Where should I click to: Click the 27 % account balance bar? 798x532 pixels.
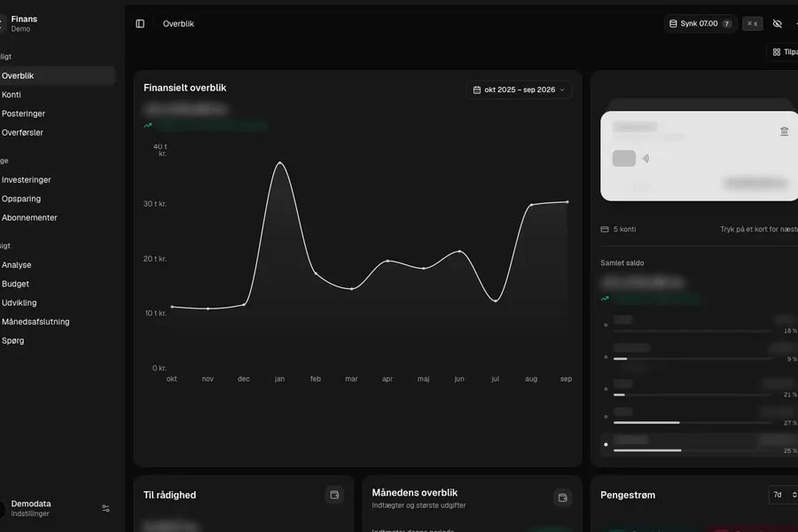tap(692, 423)
